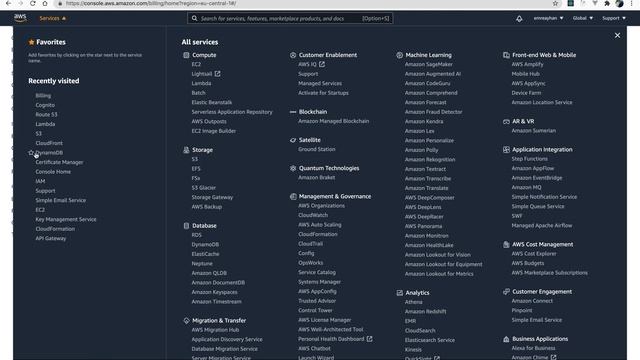Click the Compute category icon
The height and width of the screenshot is (360, 640).
[x=186, y=55]
